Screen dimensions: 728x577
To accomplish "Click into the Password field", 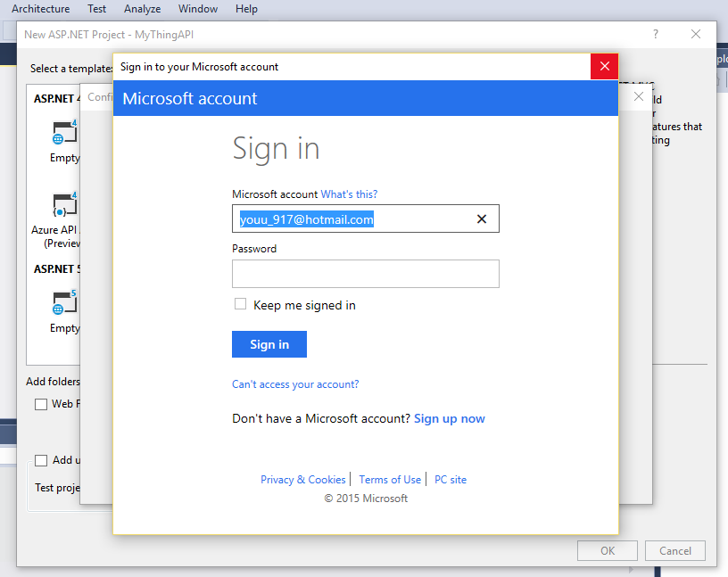I will (365, 274).
